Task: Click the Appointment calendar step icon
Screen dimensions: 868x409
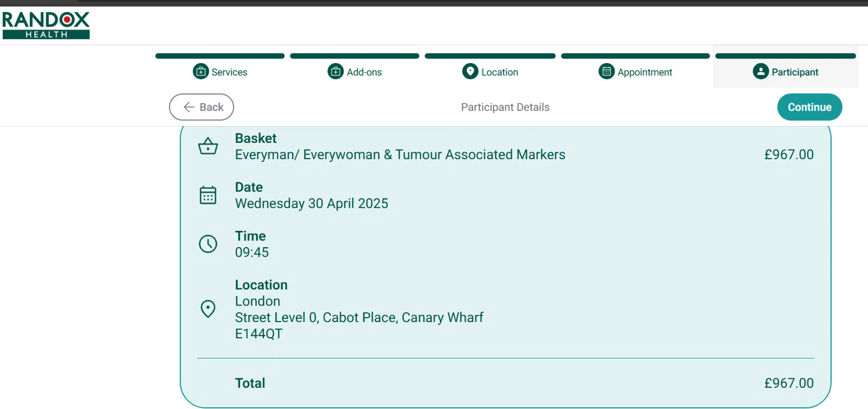Action: [x=606, y=72]
